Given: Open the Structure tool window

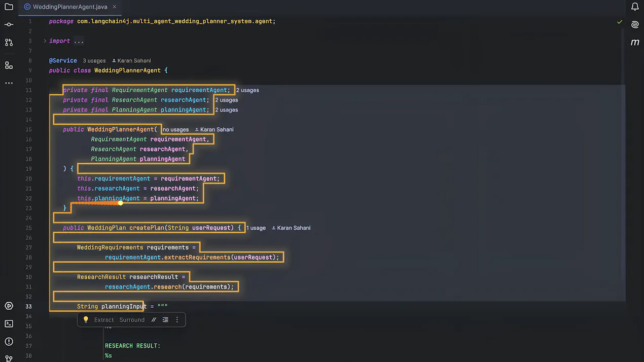Looking at the screenshot, I should pos(9,65).
